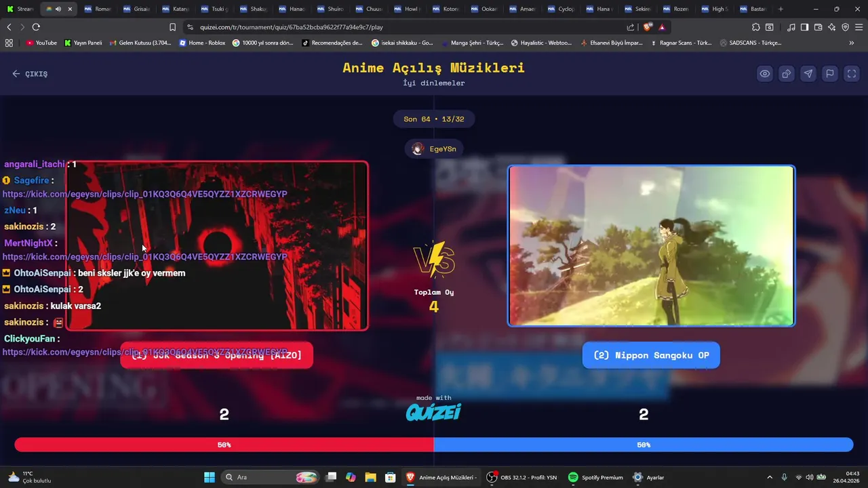This screenshot has height=488, width=868.
Task: Open Spotify Premium from the taskbar
Action: [595, 477]
